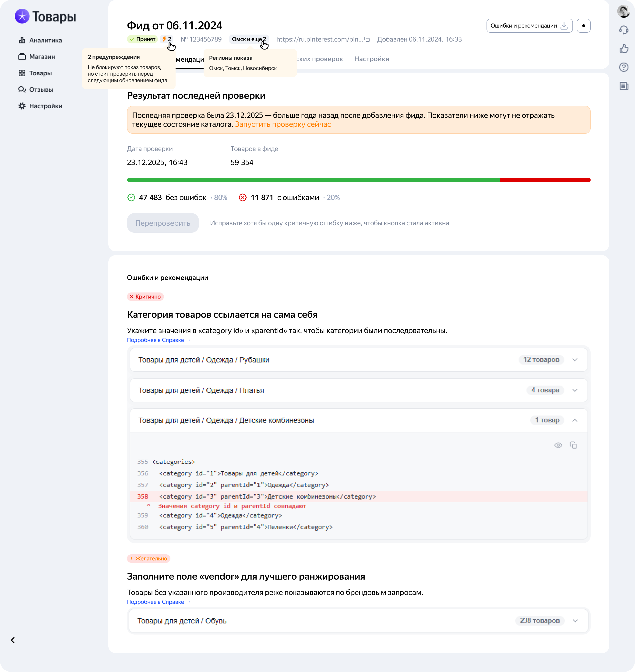635x672 pixels.
Task: Open the Магазин sidebar section
Action: click(37, 57)
